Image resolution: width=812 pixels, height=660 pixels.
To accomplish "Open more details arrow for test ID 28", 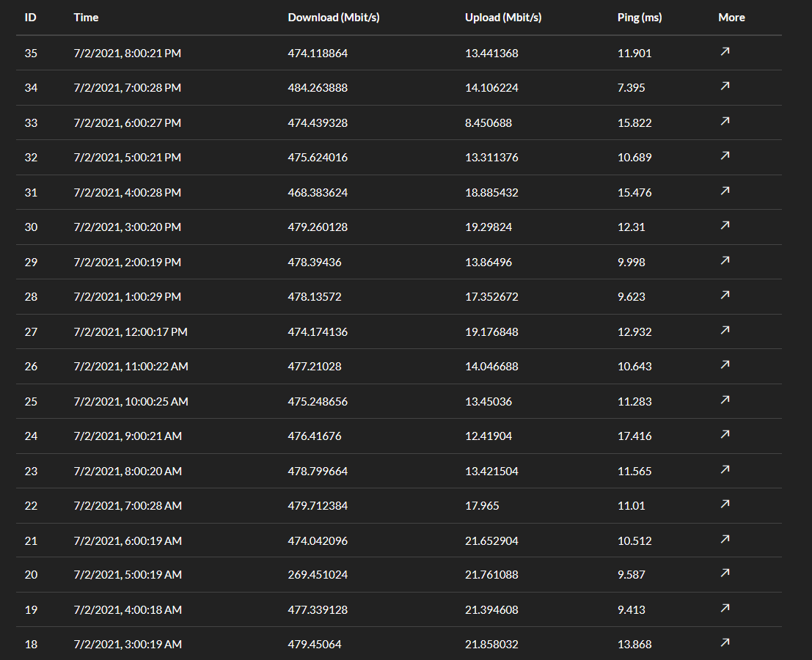I will (725, 295).
